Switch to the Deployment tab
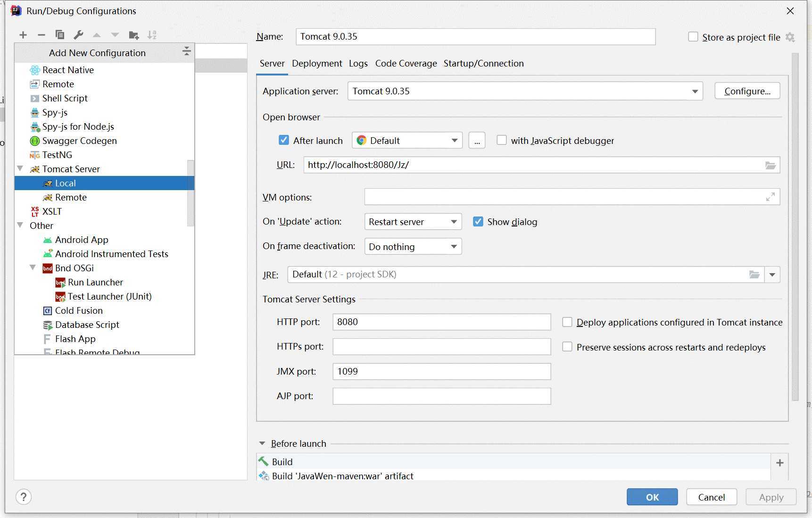The width and height of the screenshot is (812, 518). click(317, 64)
